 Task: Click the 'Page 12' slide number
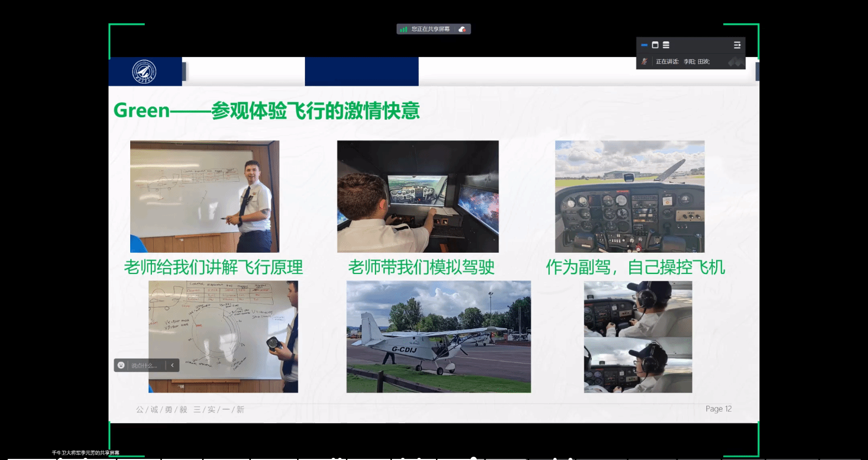pyautogui.click(x=718, y=409)
